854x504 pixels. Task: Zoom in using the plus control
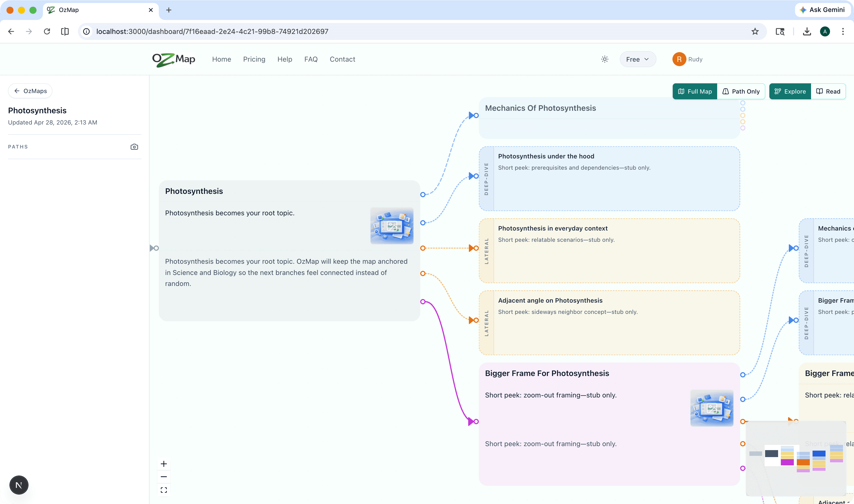pyautogui.click(x=164, y=464)
